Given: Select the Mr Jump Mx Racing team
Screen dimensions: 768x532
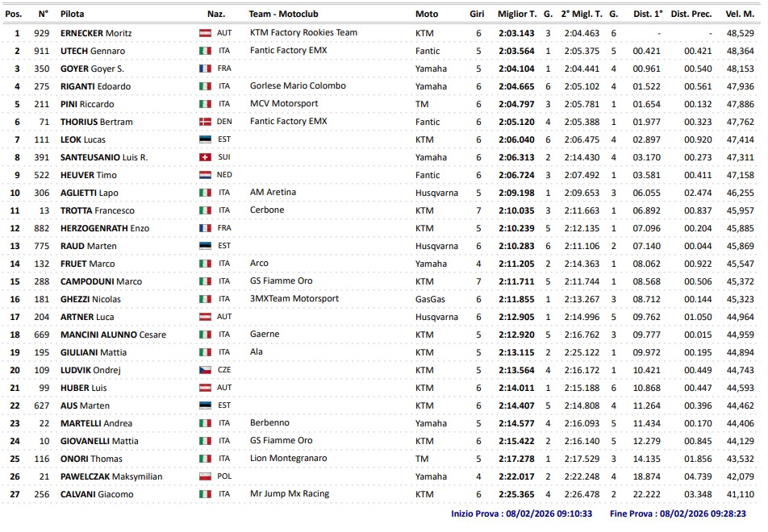Looking at the screenshot, I should tap(288, 494).
